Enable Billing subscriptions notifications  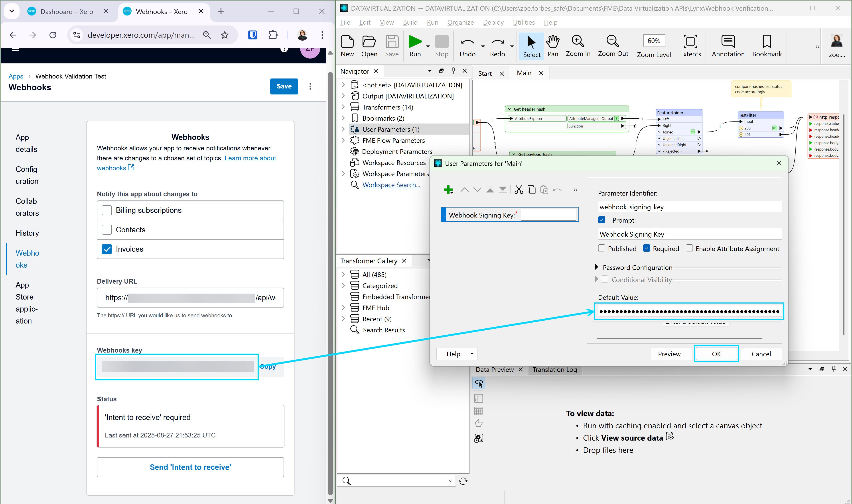coord(107,210)
